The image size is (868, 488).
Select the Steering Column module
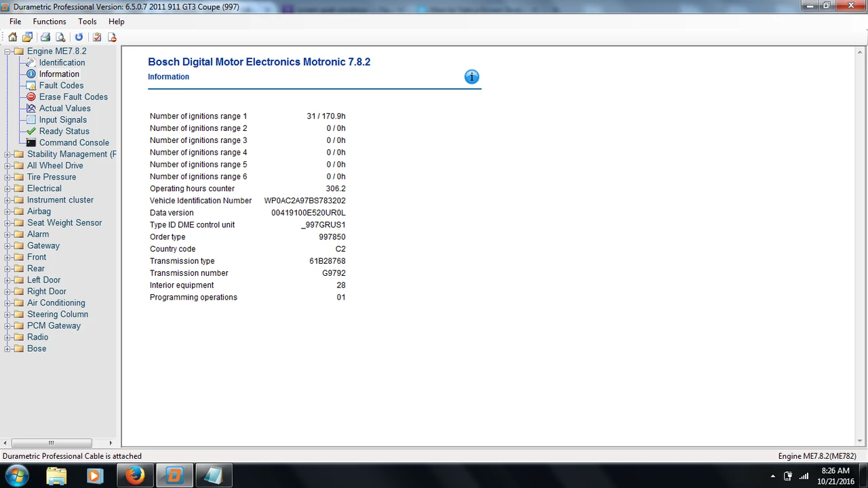pos(58,314)
